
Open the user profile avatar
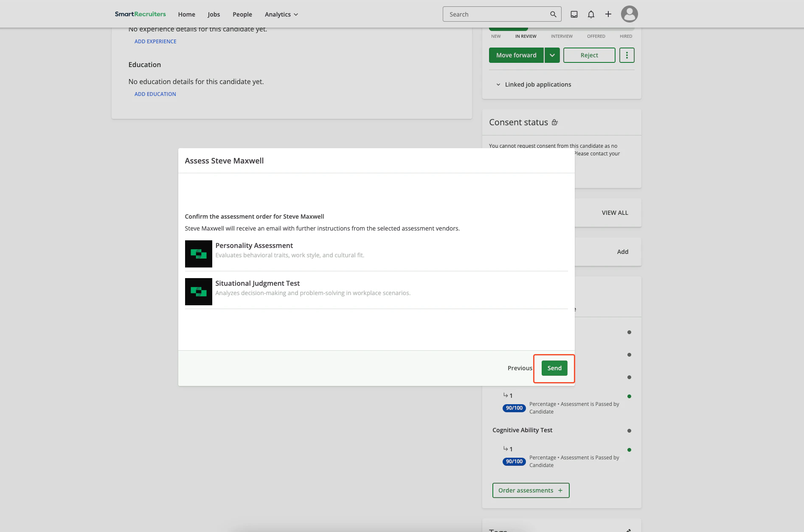(x=629, y=14)
